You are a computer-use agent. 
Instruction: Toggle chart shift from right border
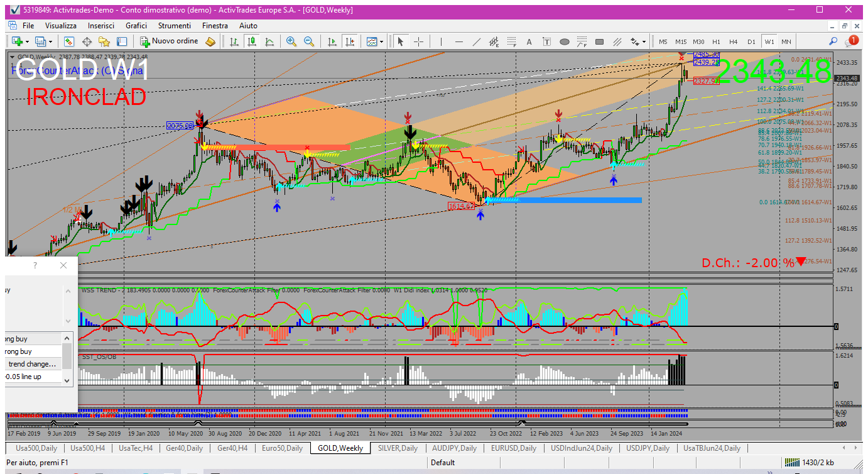[350, 41]
